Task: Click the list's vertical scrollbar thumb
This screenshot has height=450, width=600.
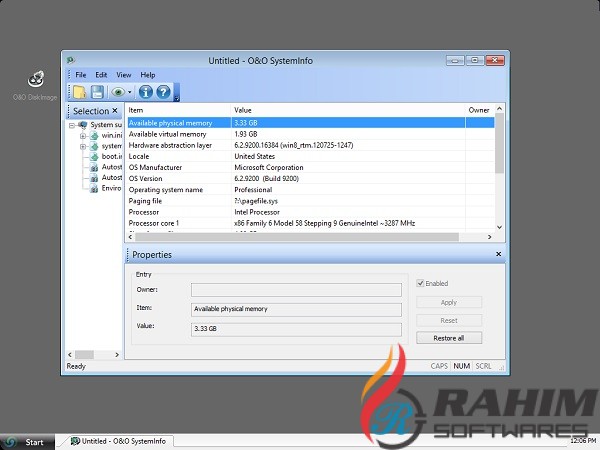Action: [499, 143]
